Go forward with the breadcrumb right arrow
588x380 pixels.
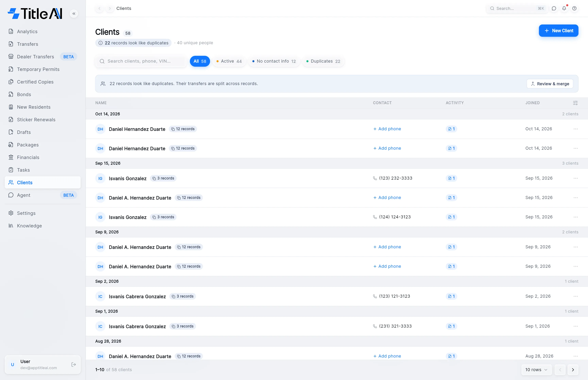tap(110, 8)
